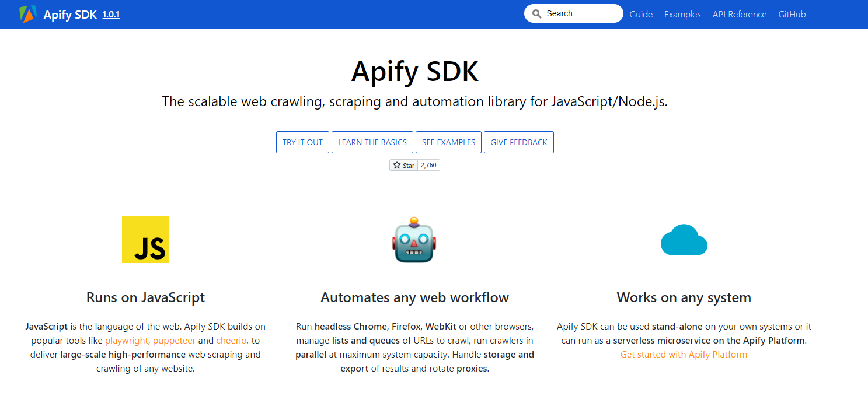The height and width of the screenshot is (417, 868).
Task: Click the star icon on the GitHub Star button
Action: 397,165
